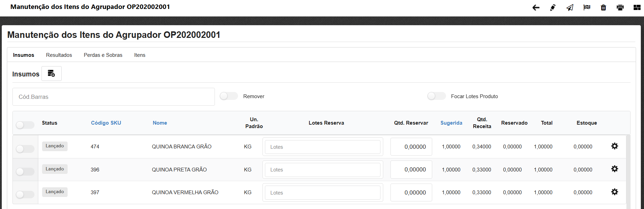Click the trash delete icon
This screenshot has height=209, width=644.
coord(603,8)
